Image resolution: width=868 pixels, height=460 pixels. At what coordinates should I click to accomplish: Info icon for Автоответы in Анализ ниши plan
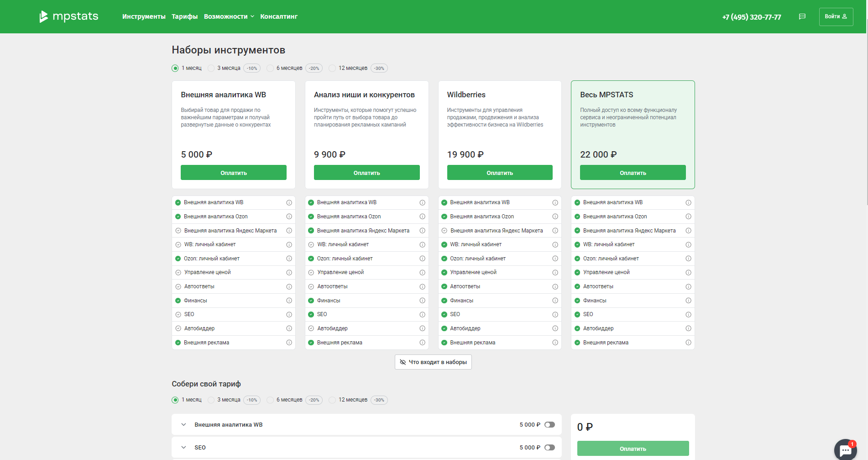(422, 287)
